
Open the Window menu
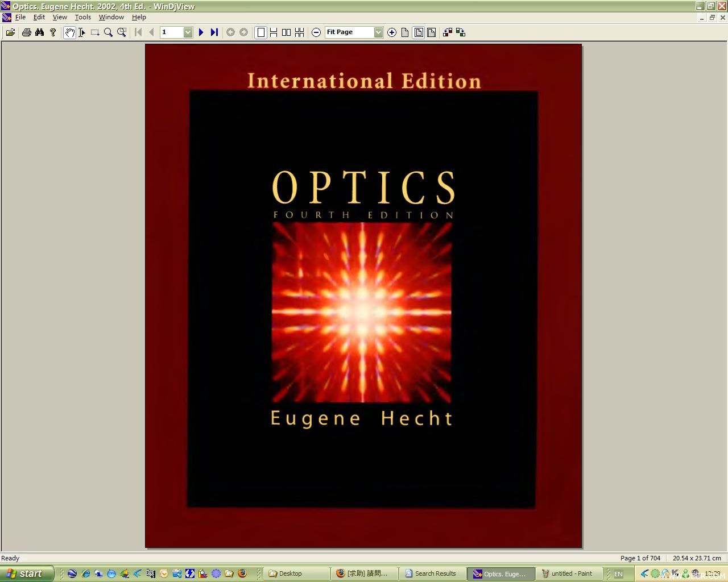click(x=111, y=17)
